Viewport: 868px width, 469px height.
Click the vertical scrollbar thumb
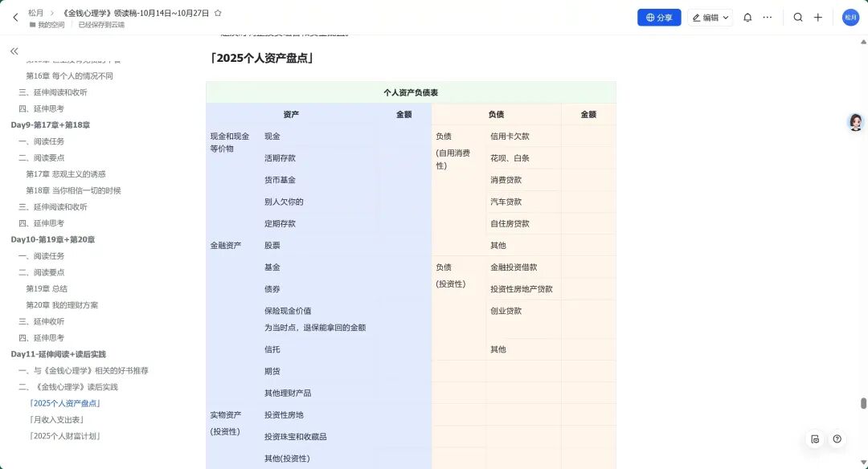tap(863, 403)
